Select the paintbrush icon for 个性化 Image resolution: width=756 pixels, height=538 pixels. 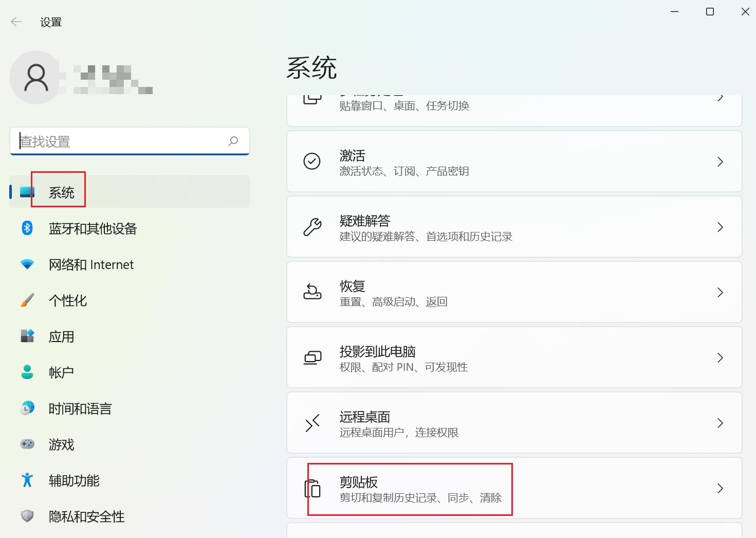(x=27, y=300)
